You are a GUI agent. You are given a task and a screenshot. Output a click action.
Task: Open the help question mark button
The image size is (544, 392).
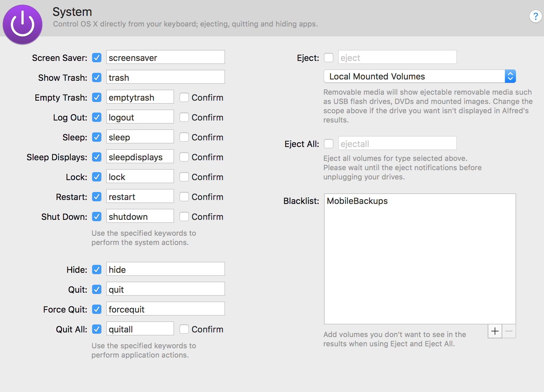coord(535,16)
